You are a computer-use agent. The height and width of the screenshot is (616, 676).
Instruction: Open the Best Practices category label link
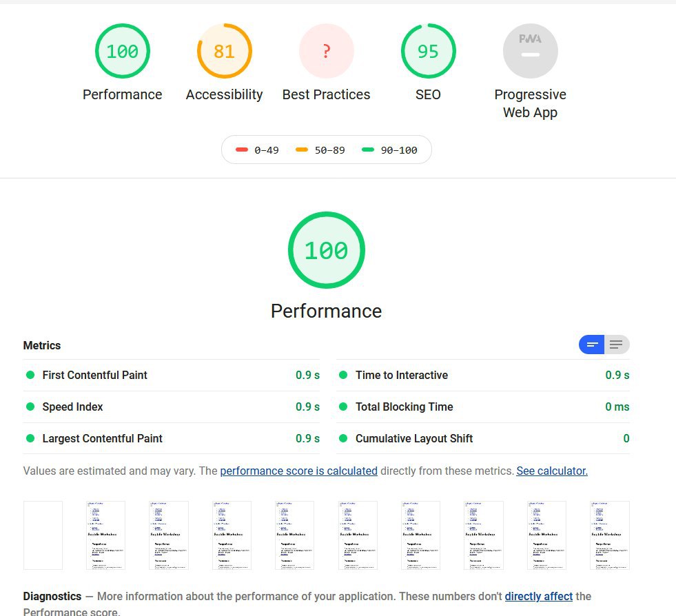(x=327, y=94)
